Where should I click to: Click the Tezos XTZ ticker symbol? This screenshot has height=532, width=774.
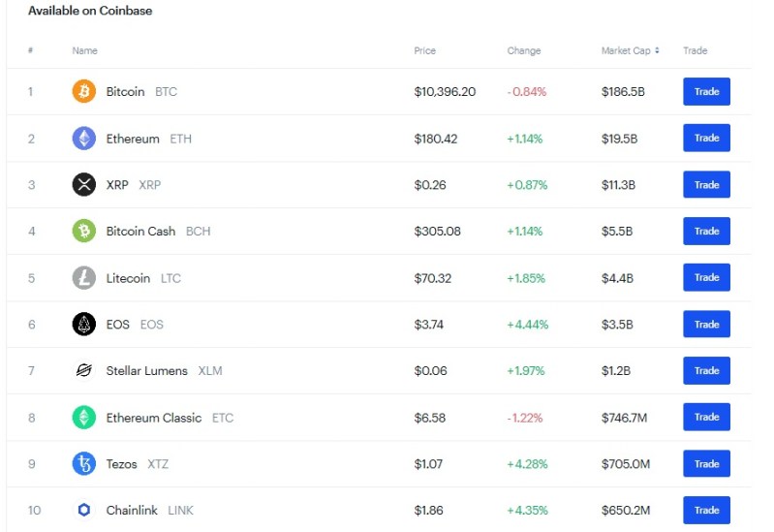coord(158,464)
